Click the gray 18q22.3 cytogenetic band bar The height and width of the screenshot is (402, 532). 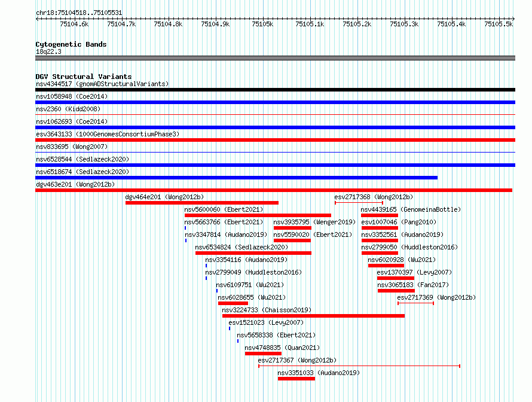(x=275, y=59)
